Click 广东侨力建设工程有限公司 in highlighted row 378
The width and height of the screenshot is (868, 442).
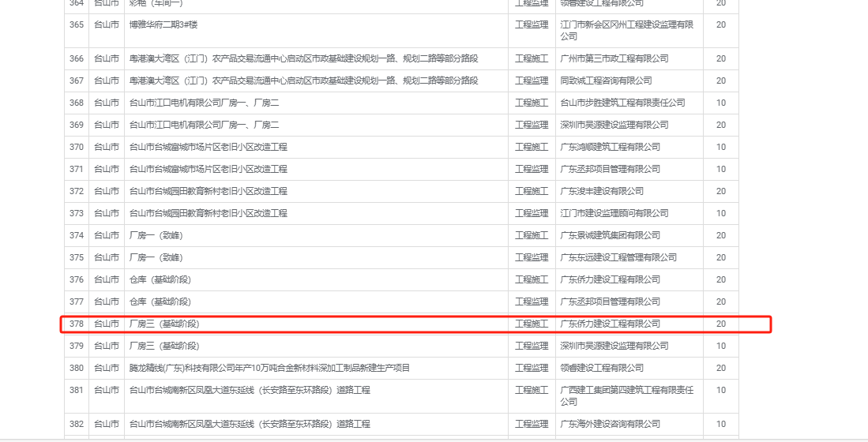pyautogui.click(x=610, y=324)
